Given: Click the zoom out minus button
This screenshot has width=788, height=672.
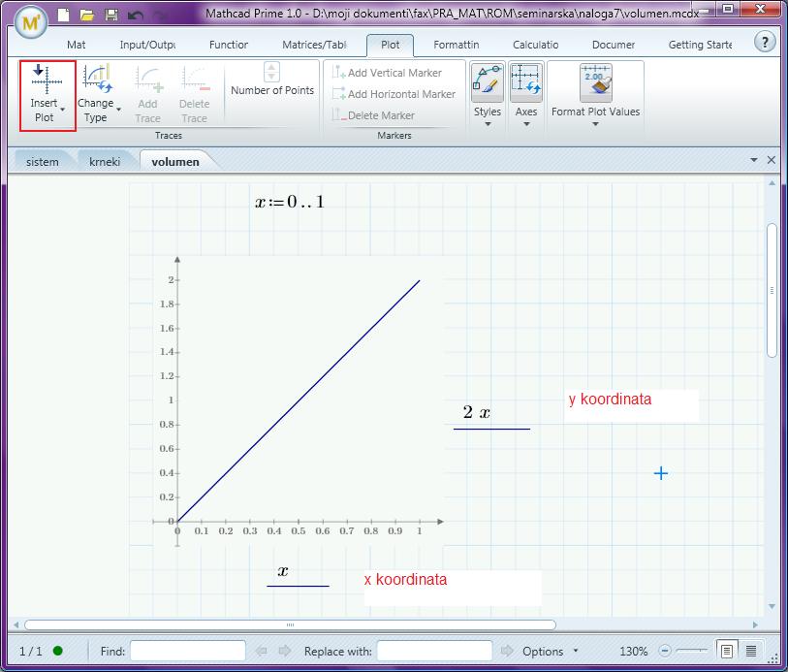Looking at the screenshot, I should pos(665,651).
